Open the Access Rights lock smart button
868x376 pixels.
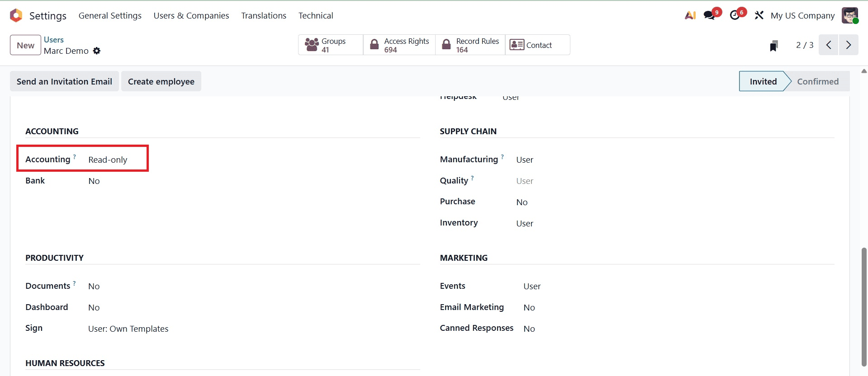399,45
